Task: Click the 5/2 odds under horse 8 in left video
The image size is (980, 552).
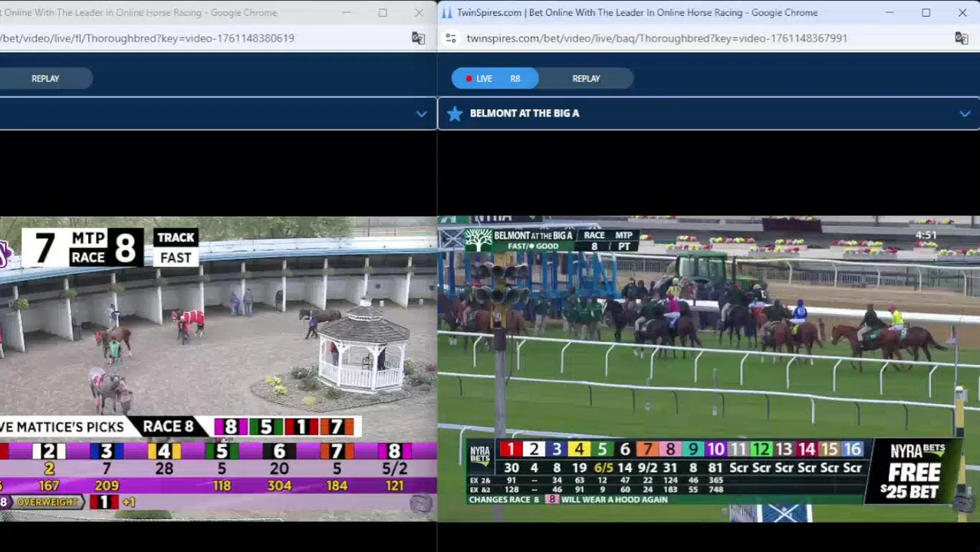Action: (394, 468)
